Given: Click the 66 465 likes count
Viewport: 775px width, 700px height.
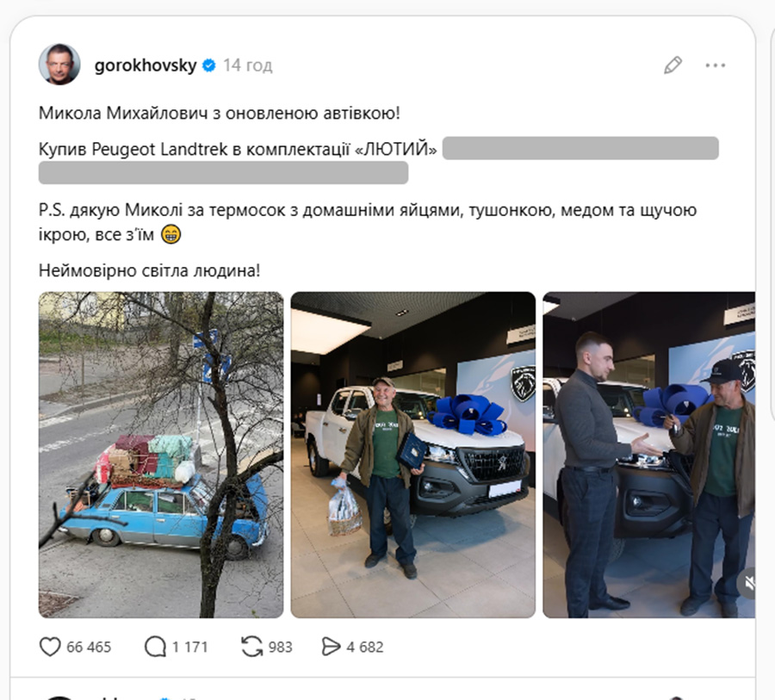Looking at the screenshot, I should coord(89,647).
